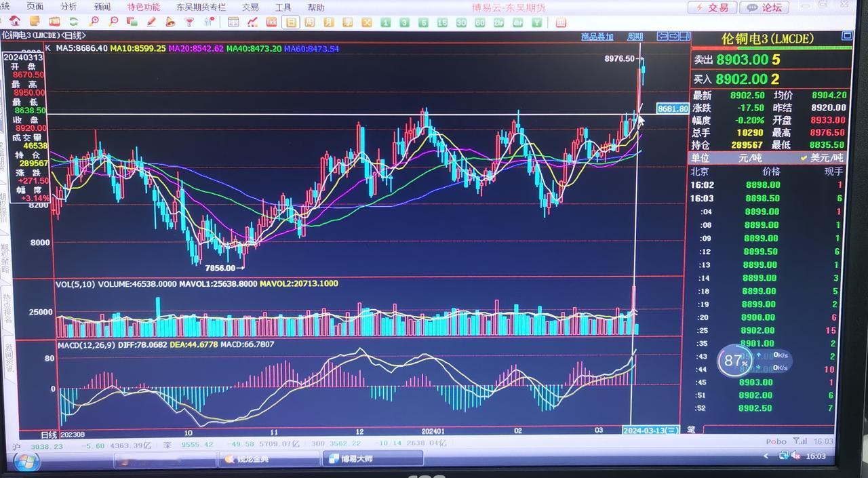868x478 pixels.
Task: Open the 帮助 menu
Action: click(x=315, y=7)
